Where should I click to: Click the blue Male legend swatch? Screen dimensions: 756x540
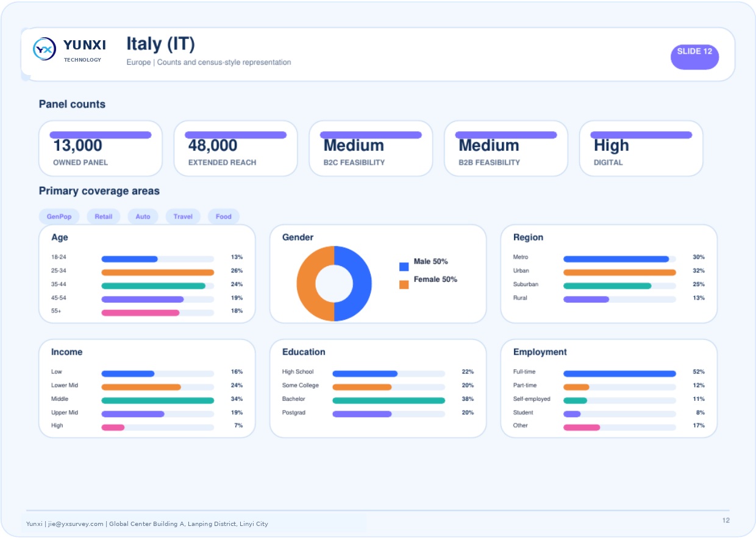click(404, 267)
